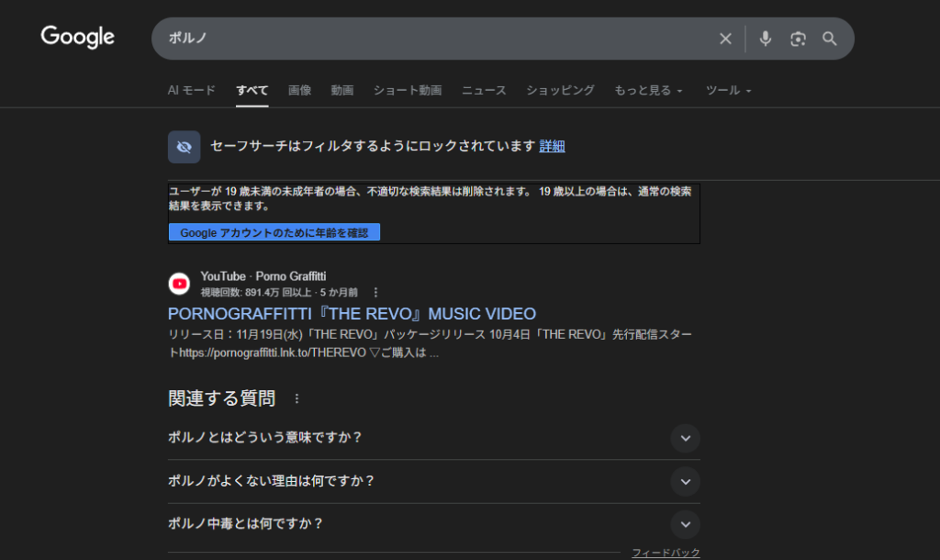
Task: Open image search with the camera lens icon
Action: [798, 39]
